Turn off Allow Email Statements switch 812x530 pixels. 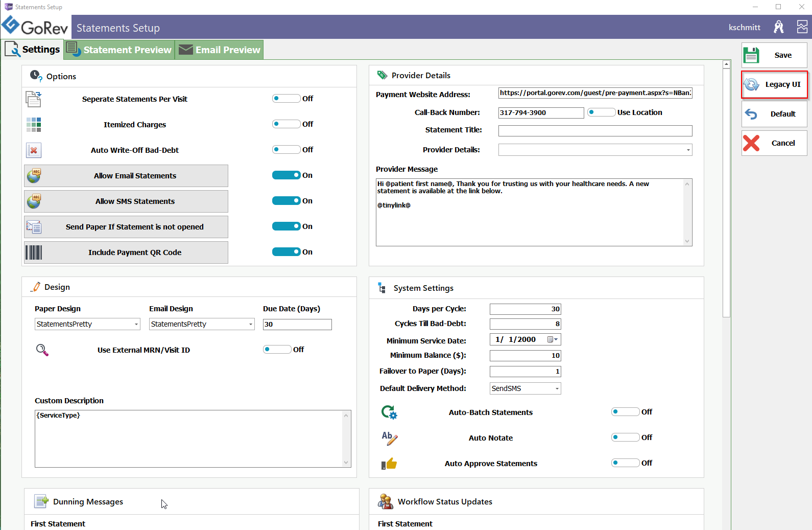coord(286,175)
